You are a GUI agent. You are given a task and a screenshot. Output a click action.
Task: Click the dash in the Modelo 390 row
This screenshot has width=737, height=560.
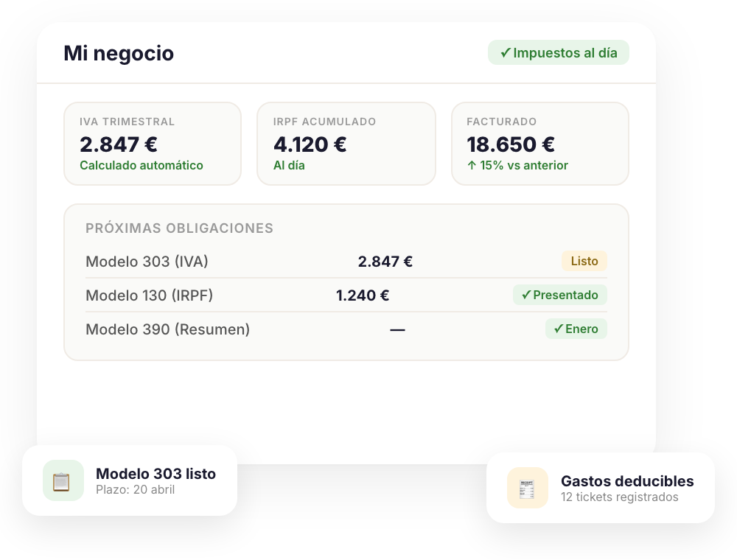click(x=397, y=329)
